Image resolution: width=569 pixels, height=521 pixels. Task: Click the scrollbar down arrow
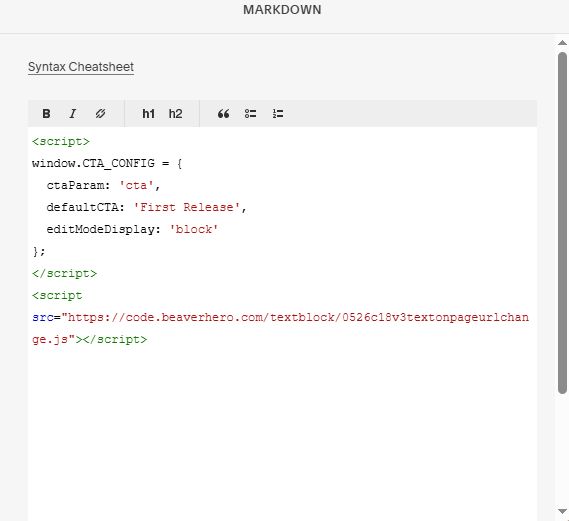point(562,511)
